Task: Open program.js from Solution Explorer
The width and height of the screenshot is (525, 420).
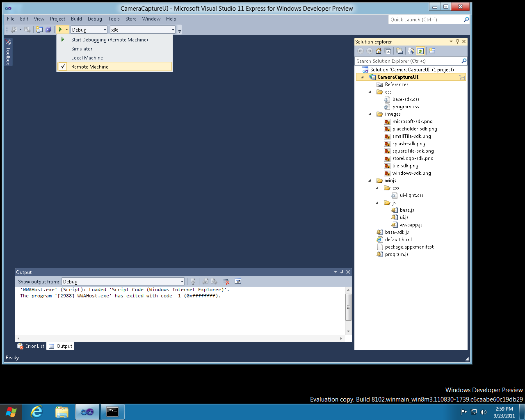Action: pos(396,254)
